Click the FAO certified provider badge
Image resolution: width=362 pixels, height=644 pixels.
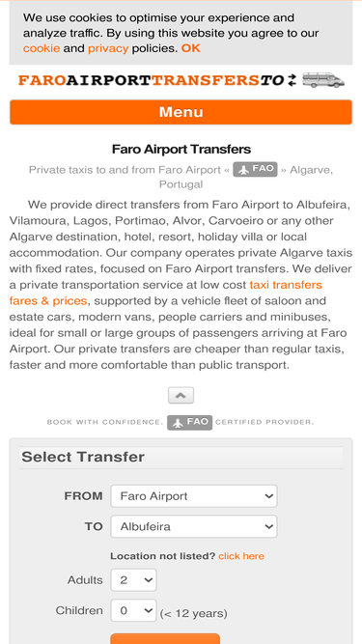pos(189,422)
